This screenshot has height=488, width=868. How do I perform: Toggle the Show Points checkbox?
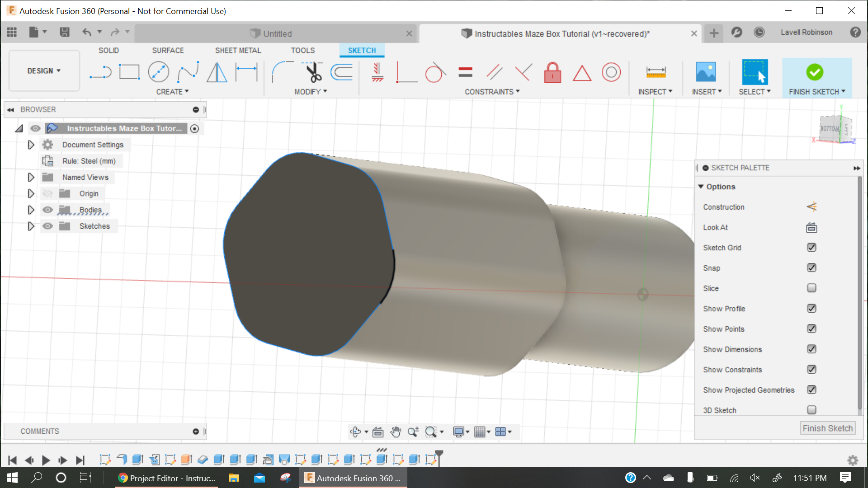[811, 329]
